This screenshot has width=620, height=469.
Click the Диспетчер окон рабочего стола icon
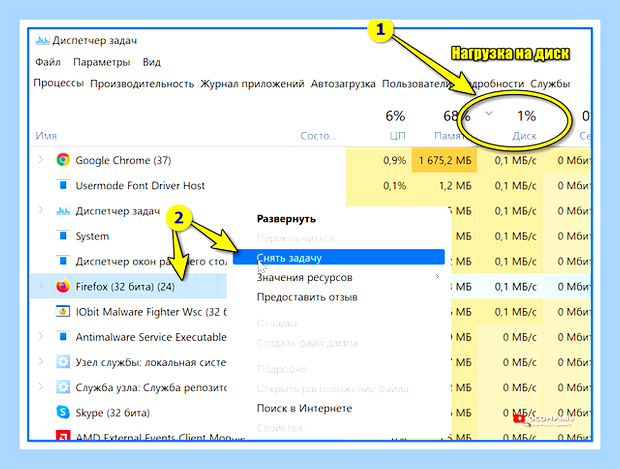pos(63,261)
